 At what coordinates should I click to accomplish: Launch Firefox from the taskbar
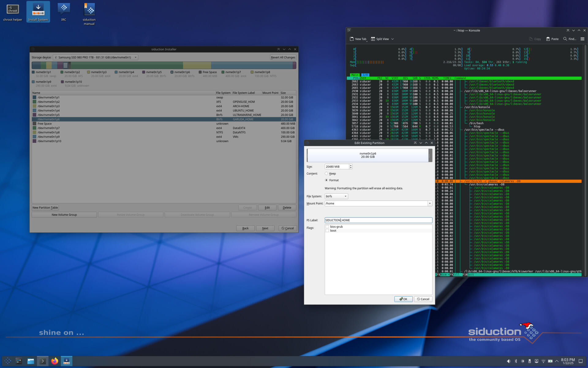point(55,361)
